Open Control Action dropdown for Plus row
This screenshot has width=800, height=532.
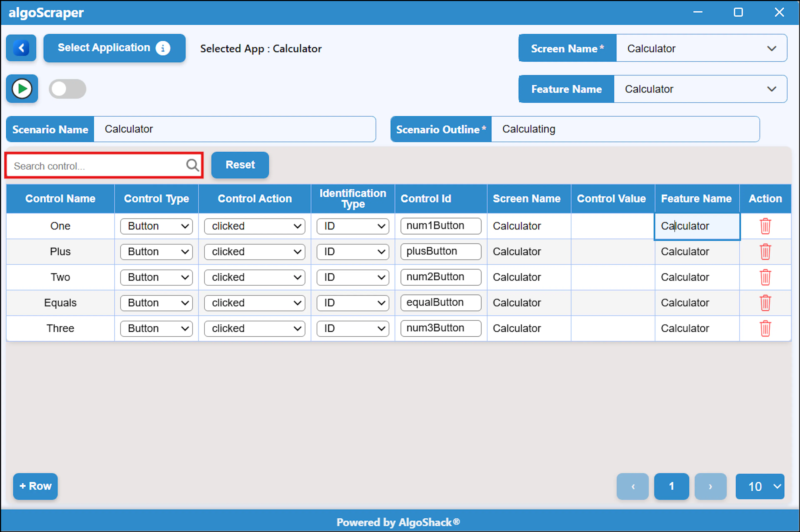pos(254,252)
